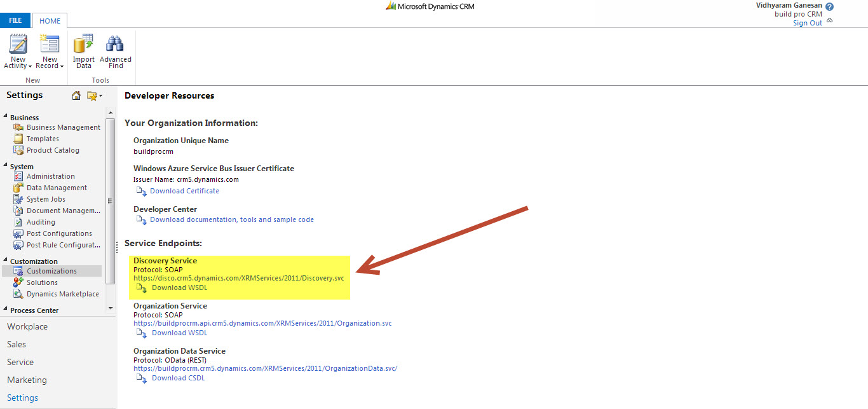Viewport: 868px width, 409px height.
Task: Click the Microsoft Dynamics CRM logo
Action: [x=430, y=6]
